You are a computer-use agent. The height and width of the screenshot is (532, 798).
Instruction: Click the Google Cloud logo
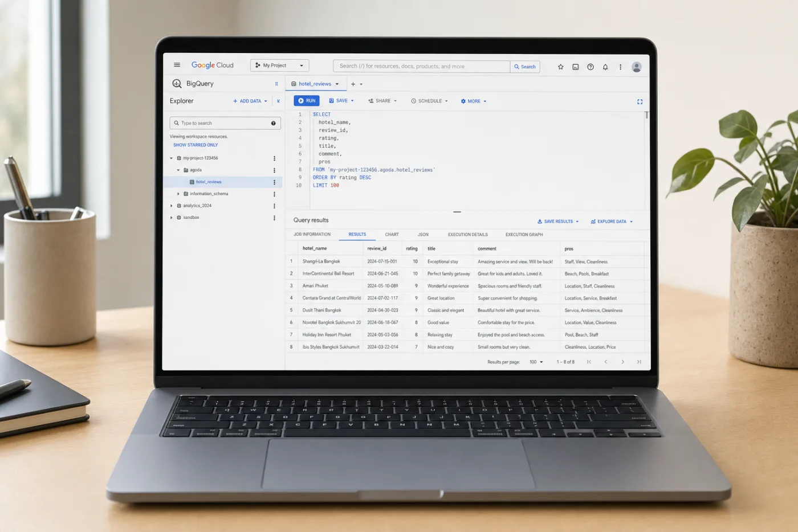213,65
